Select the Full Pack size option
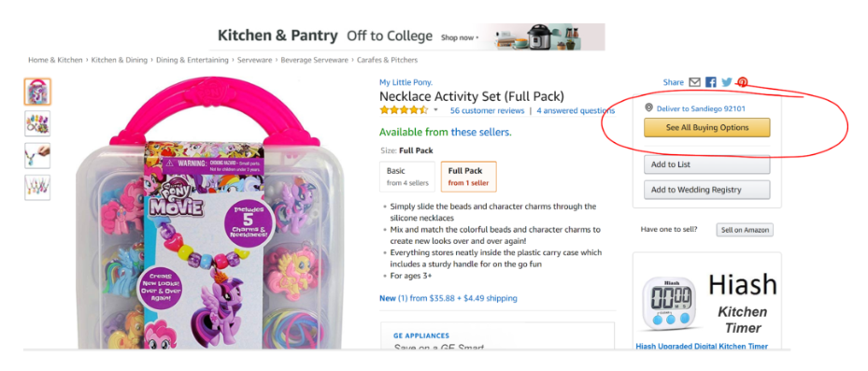The width and height of the screenshot is (868, 371). [468, 176]
